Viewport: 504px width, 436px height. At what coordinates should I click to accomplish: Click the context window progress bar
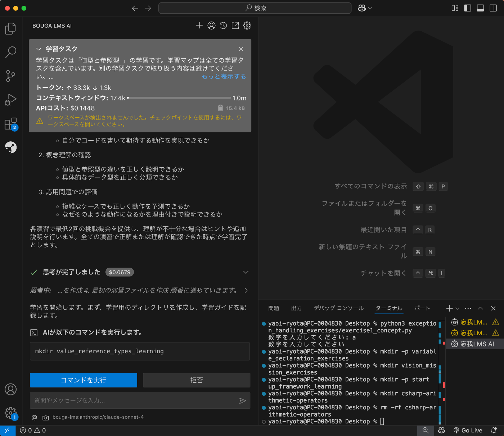coord(179,98)
